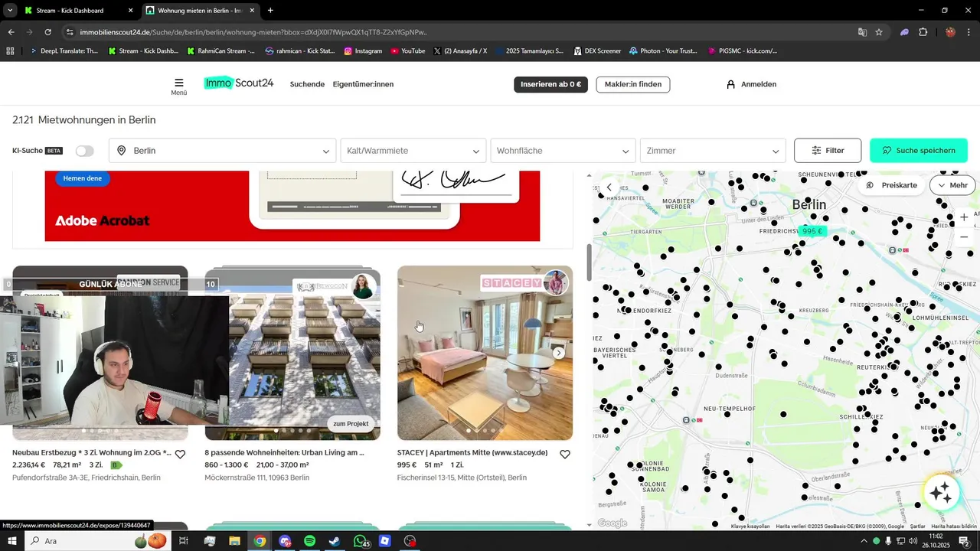Go back in browser history

click(11, 32)
